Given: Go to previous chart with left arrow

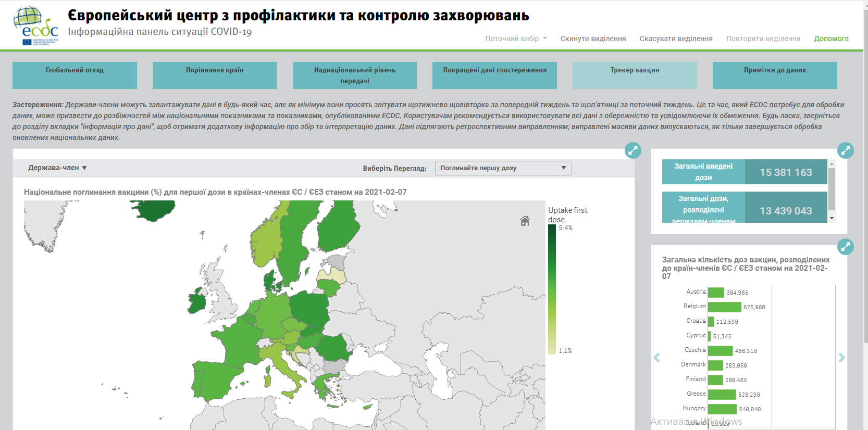Looking at the screenshot, I should (656, 358).
